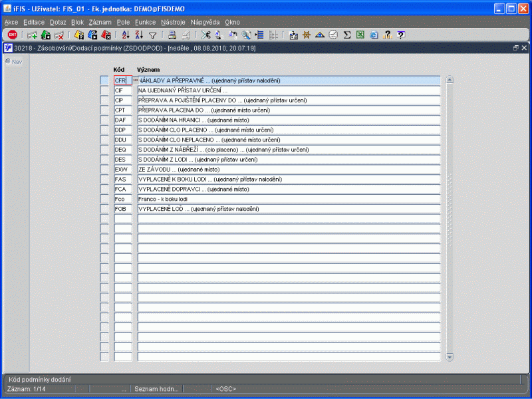Click the CIF code field
Image resolution: width=532 pixels, height=399 pixels.
tap(123, 90)
